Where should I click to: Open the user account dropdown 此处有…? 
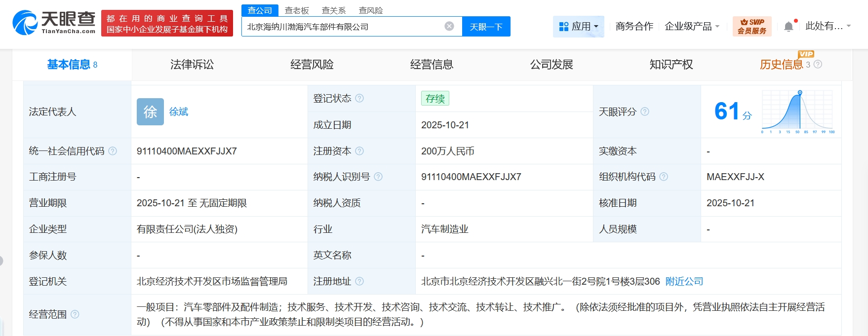coord(828,26)
